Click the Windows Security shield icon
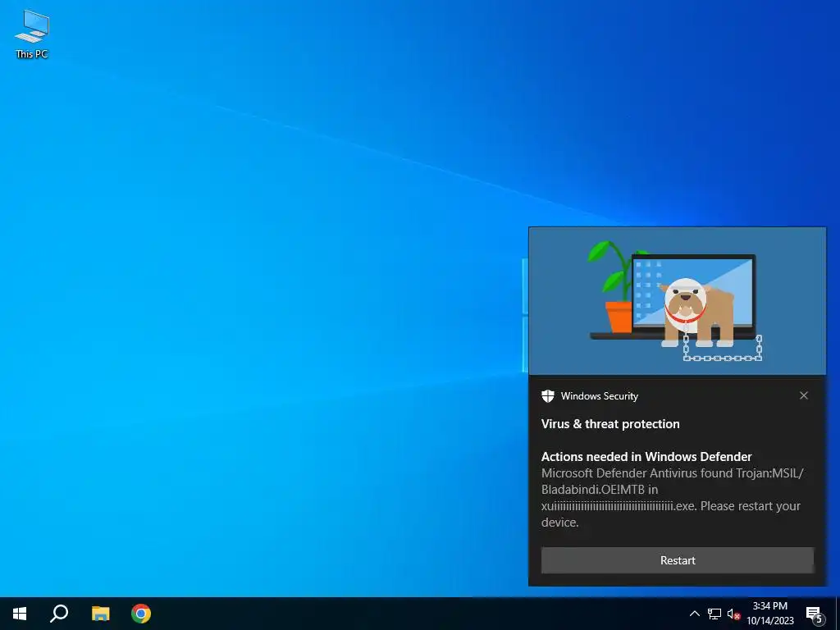Viewport: 840px width, 630px height. point(547,396)
